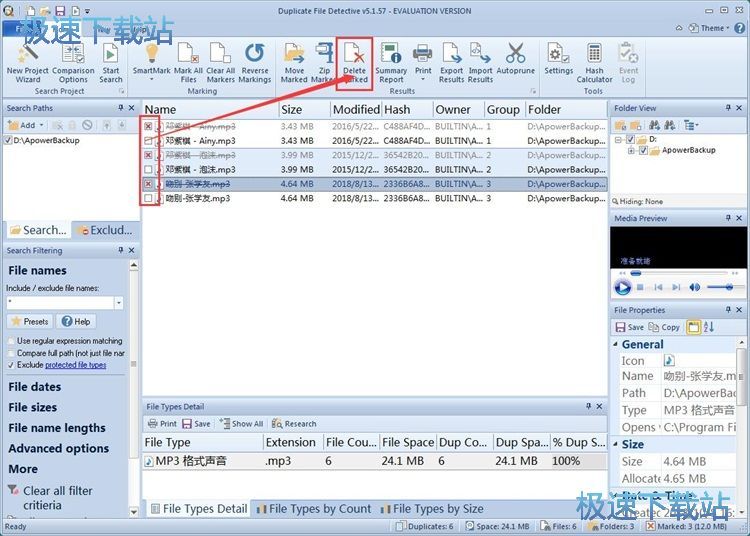Open Comparison Options
This screenshot has height=536, width=750.
[x=73, y=63]
